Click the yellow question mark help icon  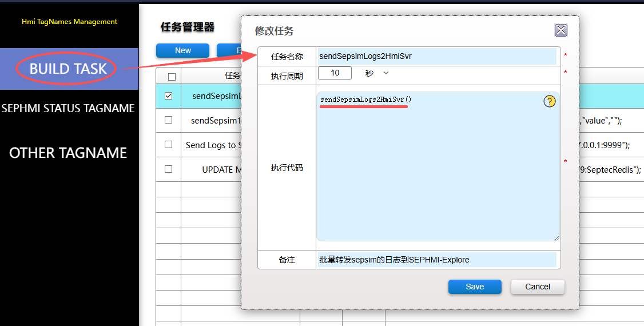click(x=549, y=101)
